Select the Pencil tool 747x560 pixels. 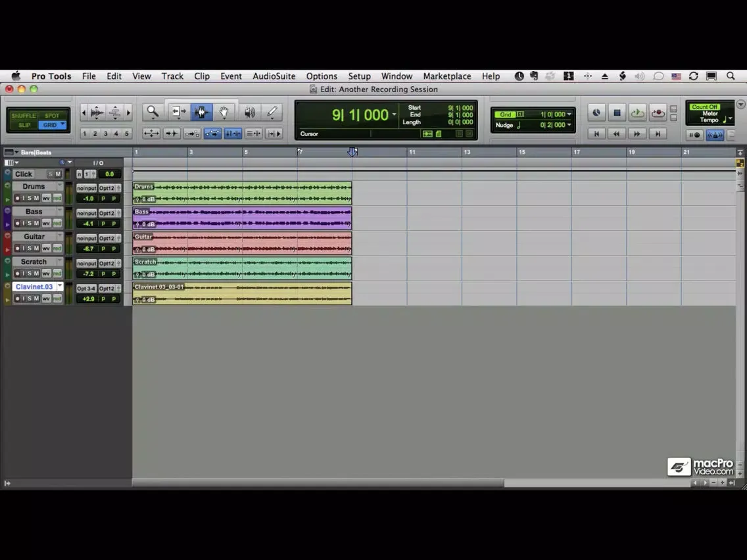(x=272, y=112)
